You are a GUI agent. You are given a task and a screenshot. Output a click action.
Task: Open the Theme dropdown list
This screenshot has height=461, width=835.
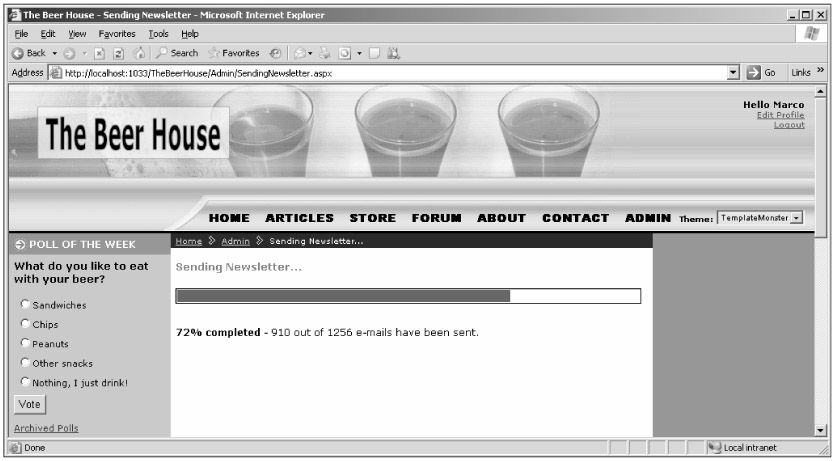[796, 218]
